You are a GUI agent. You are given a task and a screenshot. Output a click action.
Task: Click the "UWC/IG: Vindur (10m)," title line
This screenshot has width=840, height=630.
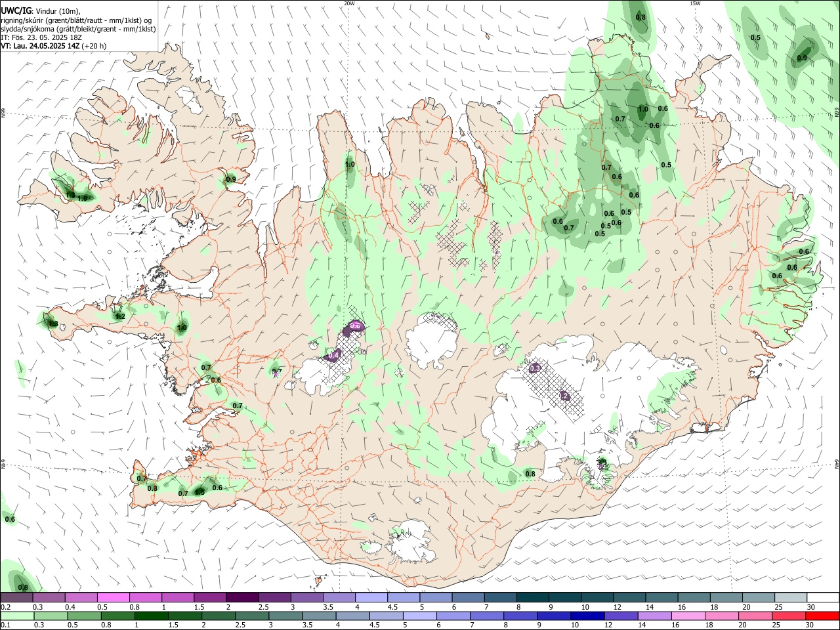pos(41,12)
